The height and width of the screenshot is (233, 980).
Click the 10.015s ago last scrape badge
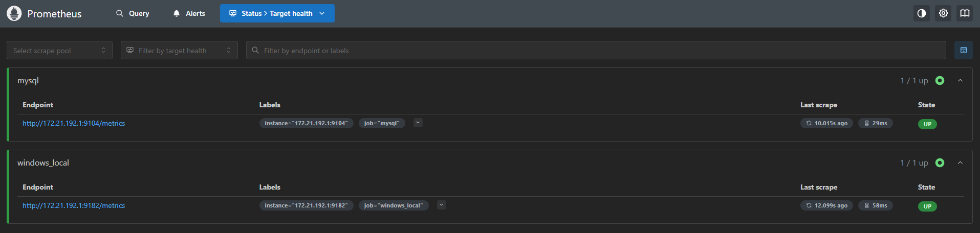click(x=826, y=123)
